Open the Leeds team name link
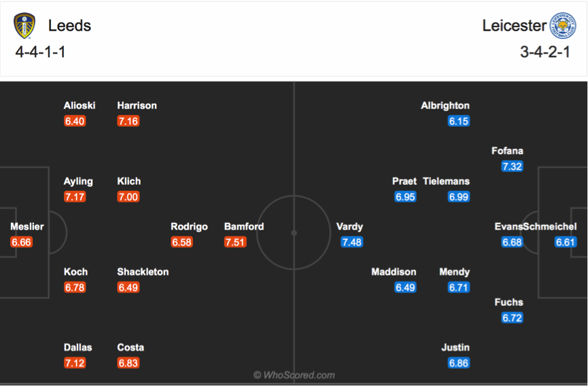588x386 pixels. 70,25
